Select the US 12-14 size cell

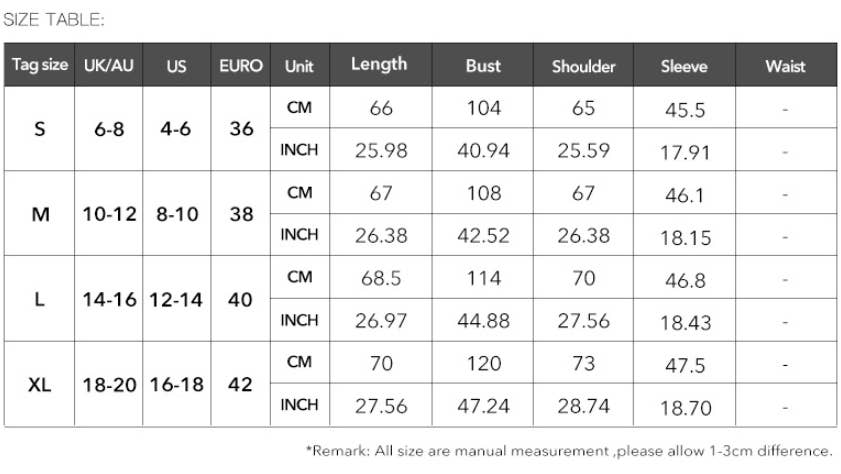tap(176, 299)
